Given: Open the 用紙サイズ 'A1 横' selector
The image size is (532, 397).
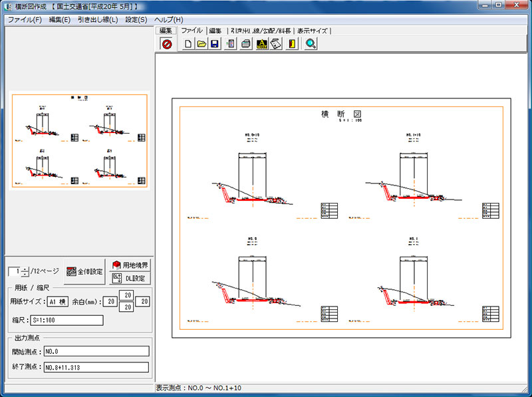Looking at the screenshot, I should 57,302.
